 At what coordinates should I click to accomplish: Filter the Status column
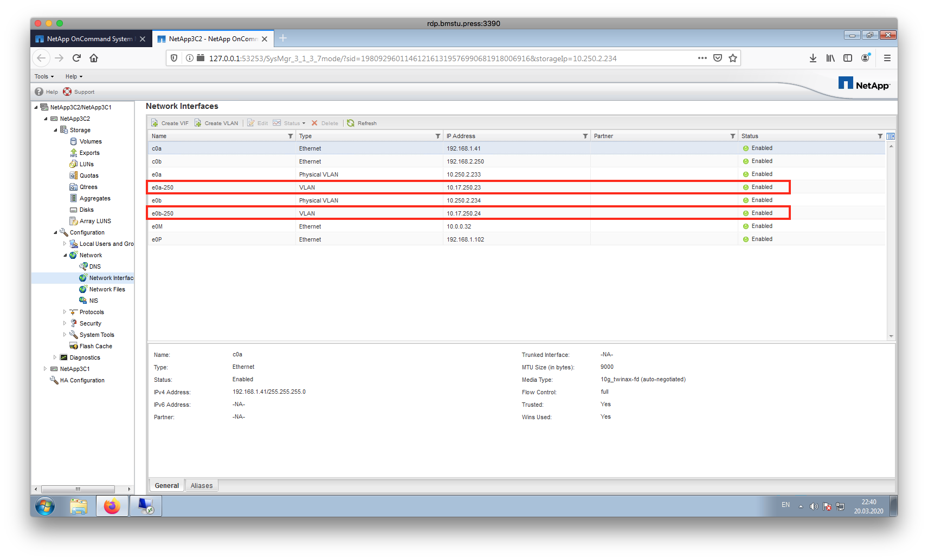point(880,136)
